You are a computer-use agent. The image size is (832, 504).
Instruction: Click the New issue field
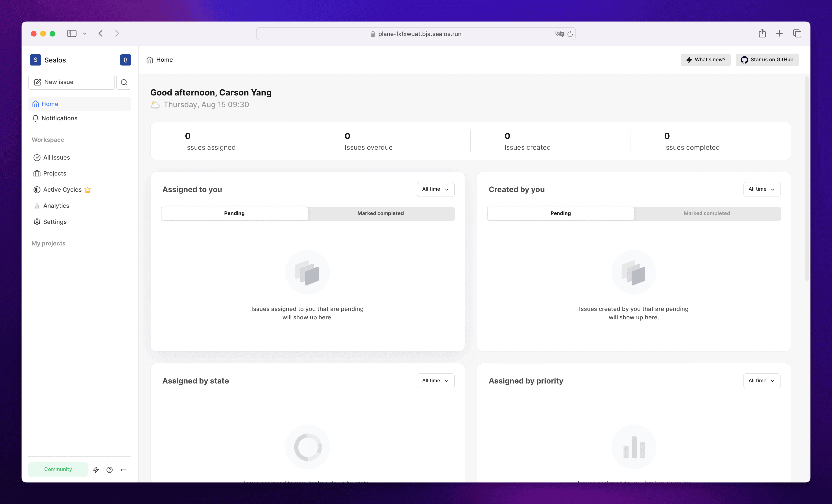[72, 82]
